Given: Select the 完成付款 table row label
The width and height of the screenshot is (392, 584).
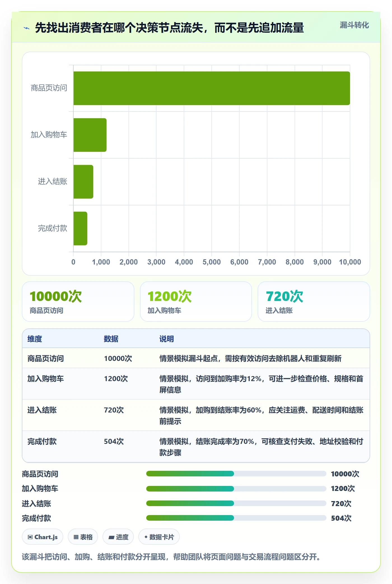Looking at the screenshot, I should 42,441.
